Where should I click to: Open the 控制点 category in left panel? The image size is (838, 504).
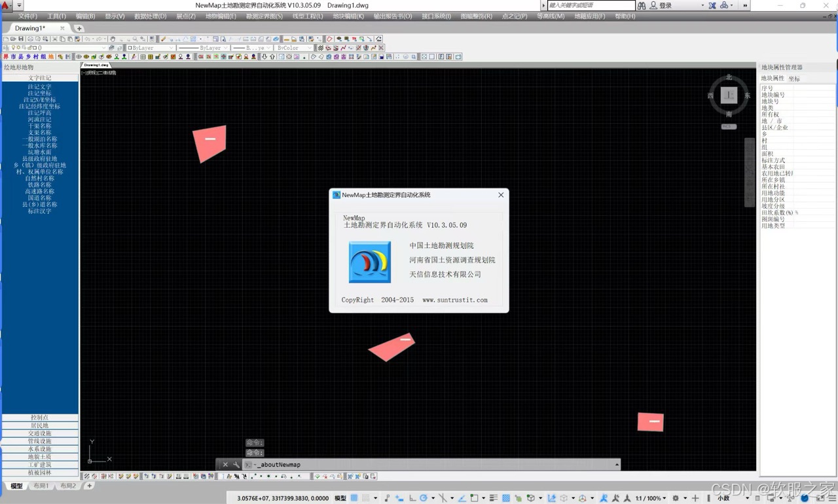(39, 418)
